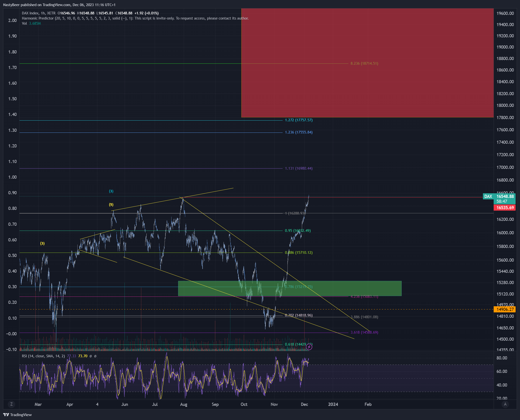Click the TradingView logo at bottom left
Image resolution: width=520 pixels, height=420 pixels.
coord(18,415)
